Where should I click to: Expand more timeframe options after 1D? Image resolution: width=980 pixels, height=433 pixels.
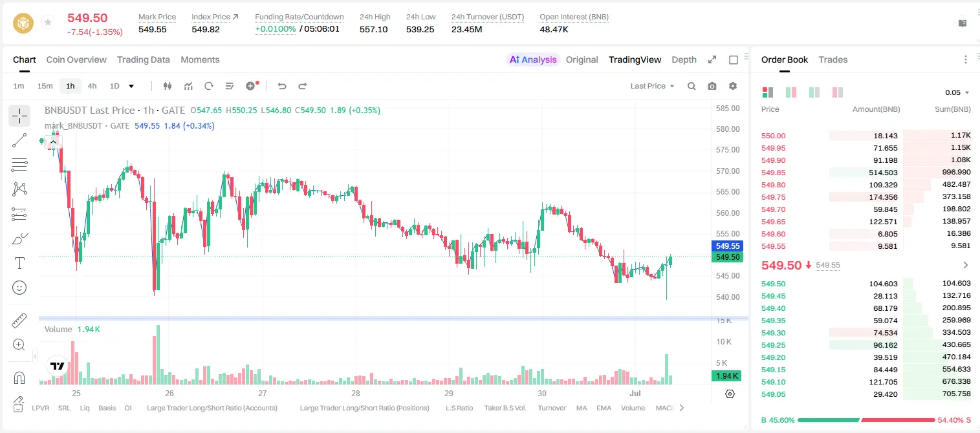point(131,86)
